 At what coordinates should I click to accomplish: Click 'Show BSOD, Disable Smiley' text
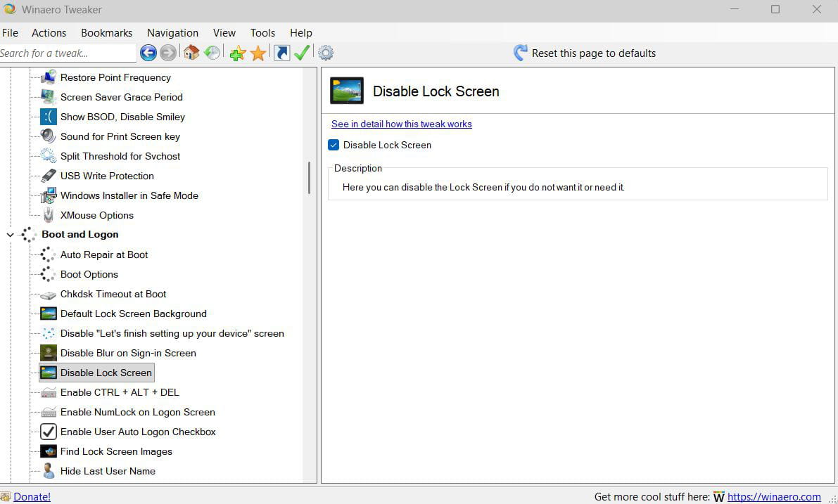[x=122, y=117]
